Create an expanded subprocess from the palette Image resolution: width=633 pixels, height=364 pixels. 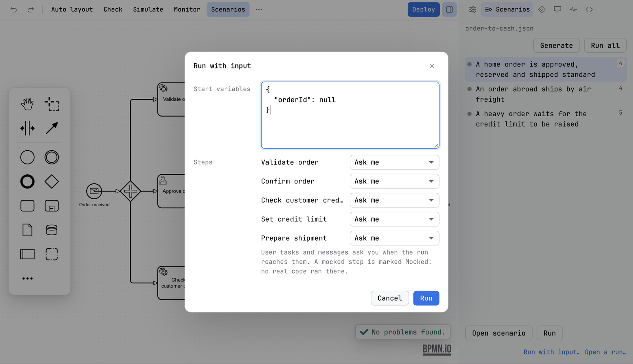pos(52,206)
